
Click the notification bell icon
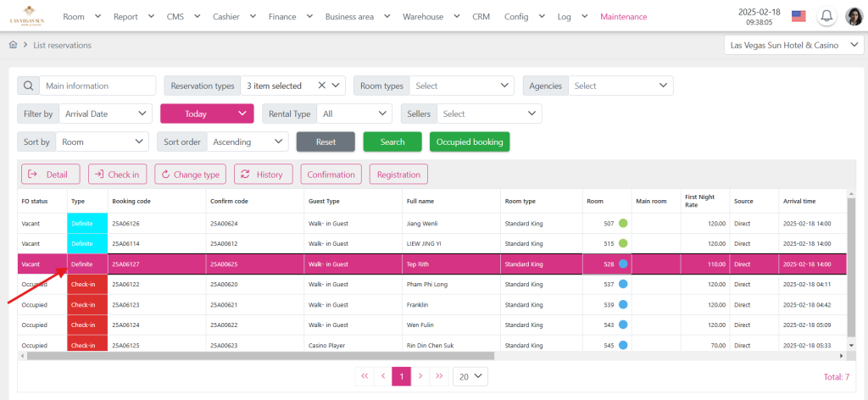click(826, 16)
